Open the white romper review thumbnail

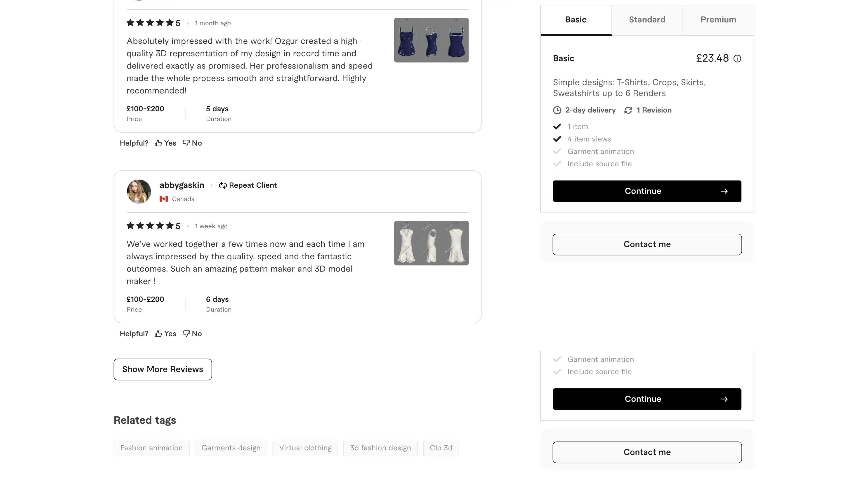(431, 243)
